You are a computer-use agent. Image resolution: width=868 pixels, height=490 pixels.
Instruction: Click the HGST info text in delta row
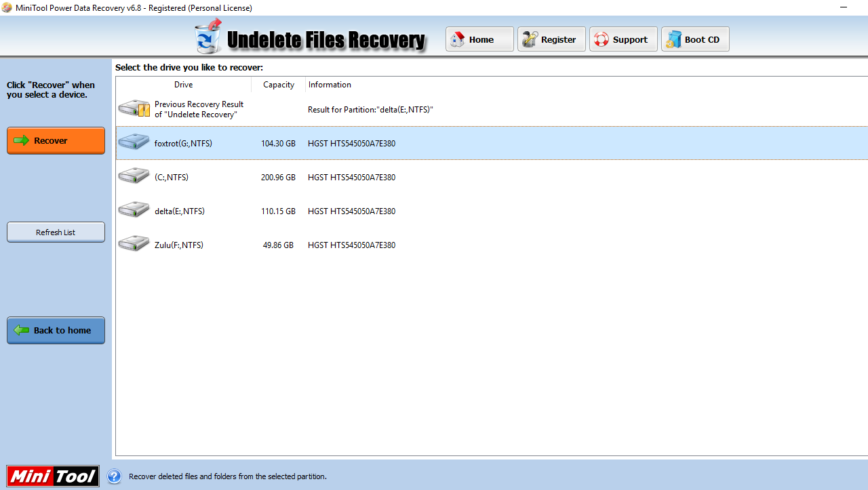(x=351, y=211)
